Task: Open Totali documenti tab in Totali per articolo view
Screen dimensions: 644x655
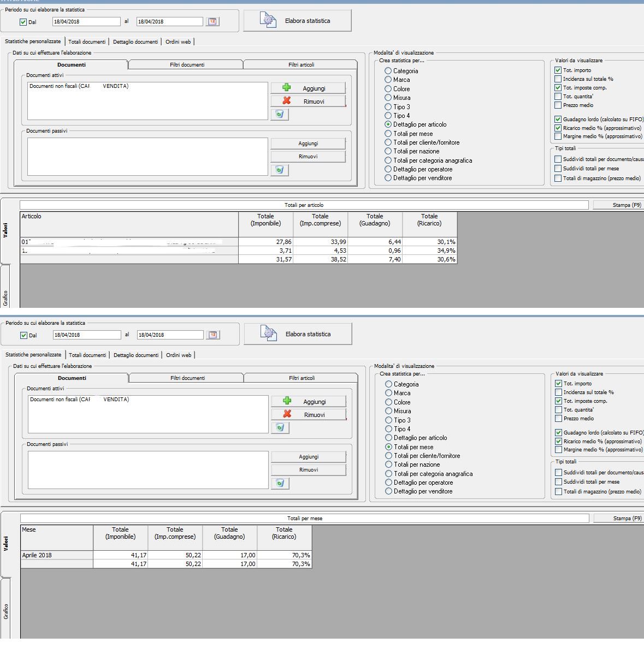Action: tap(87, 41)
